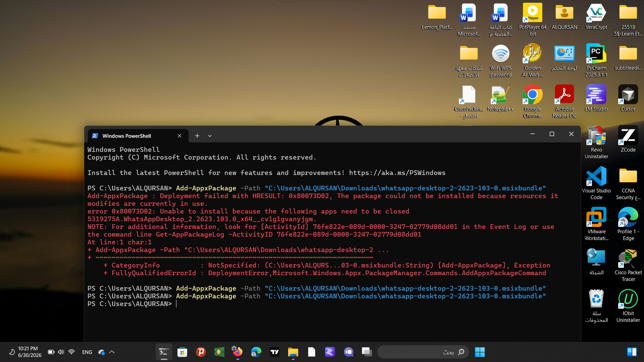This screenshot has width=644, height=362.
Task: Open Profile 1 - Edge desktop shortcut
Action: [x=628, y=224]
